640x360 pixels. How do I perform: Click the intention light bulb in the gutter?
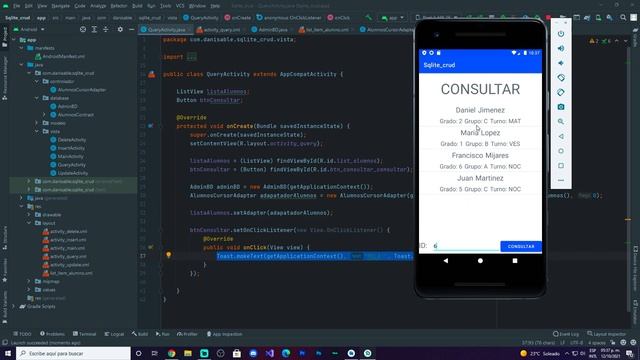(168, 255)
